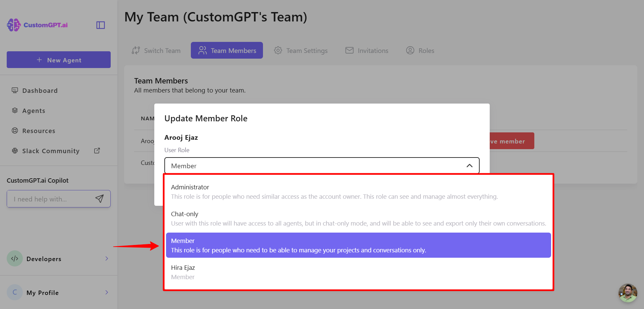This screenshot has height=309, width=644.
Task: Switch to the Switch Team tab
Action: pyautogui.click(x=156, y=50)
